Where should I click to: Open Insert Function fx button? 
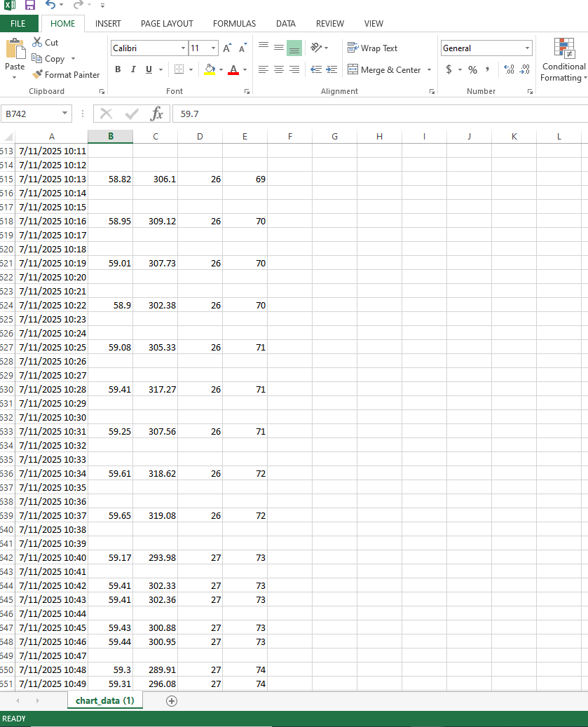point(156,114)
